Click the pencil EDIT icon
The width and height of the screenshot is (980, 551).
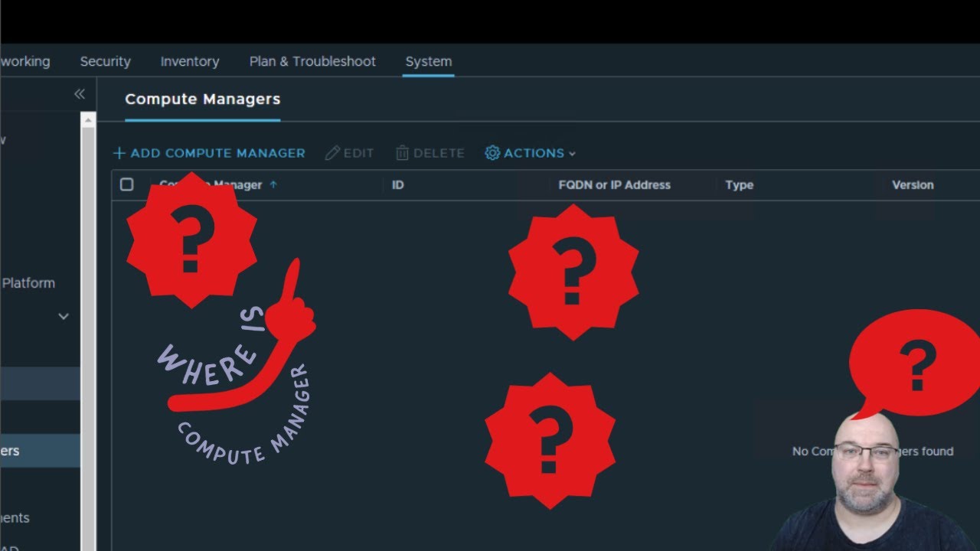tap(332, 153)
